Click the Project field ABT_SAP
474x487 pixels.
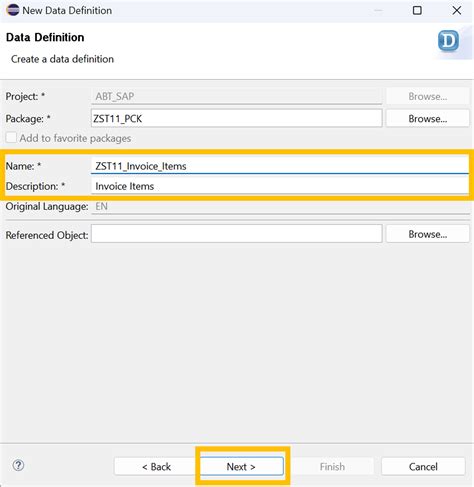pos(236,96)
